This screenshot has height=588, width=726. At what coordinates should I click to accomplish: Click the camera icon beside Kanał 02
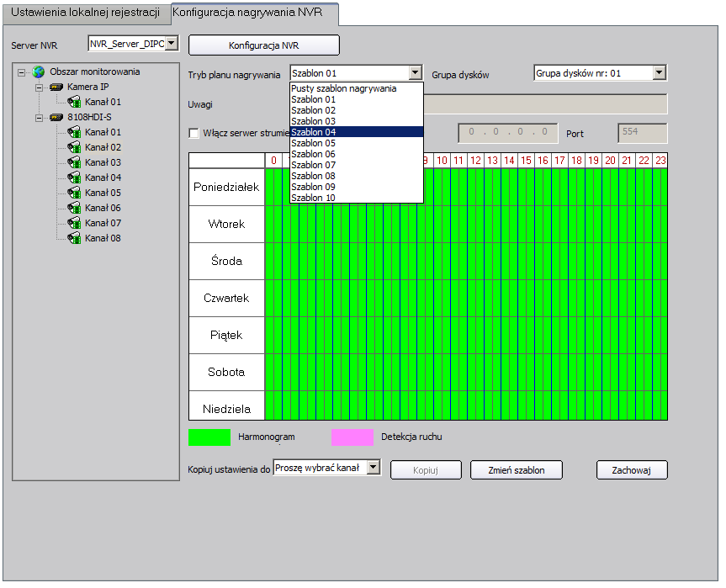(74, 147)
